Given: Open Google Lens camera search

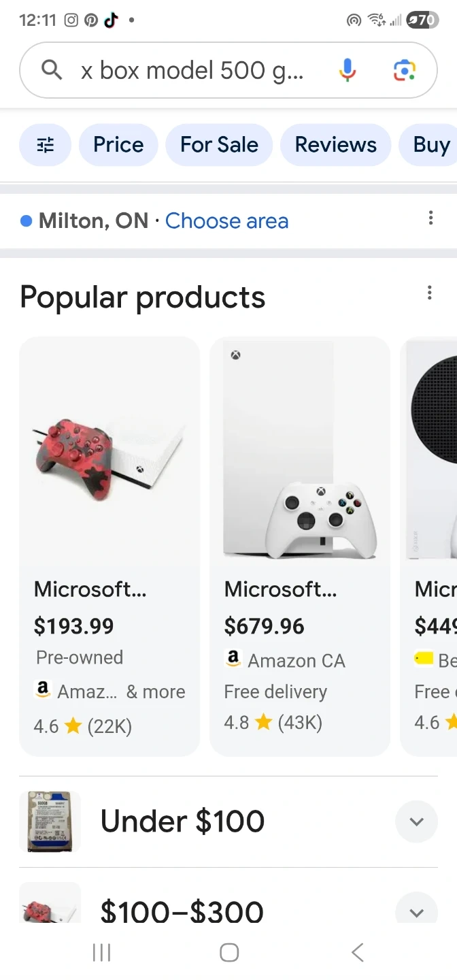Looking at the screenshot, I should (404, 70).
